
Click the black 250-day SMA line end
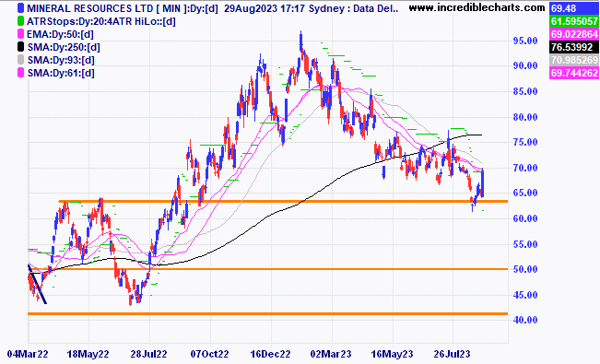pos(480,135)
